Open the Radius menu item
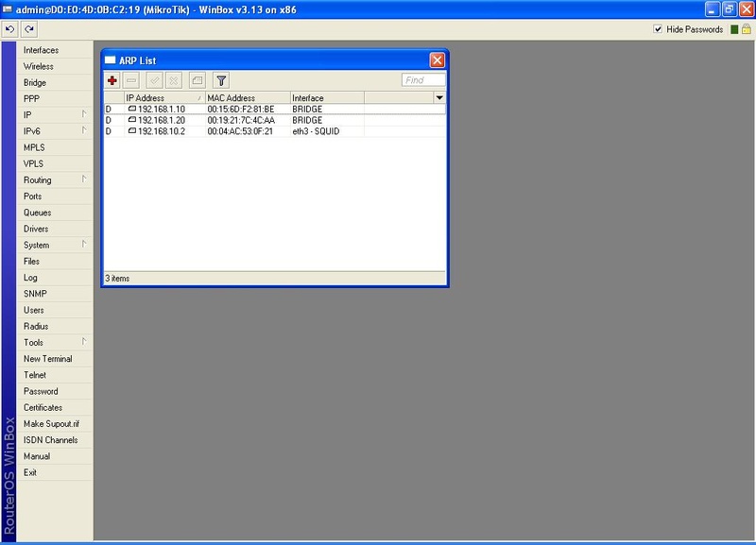The width and height of the screenshot is (756, 545). pyautogui.click(x=55, y=326)
